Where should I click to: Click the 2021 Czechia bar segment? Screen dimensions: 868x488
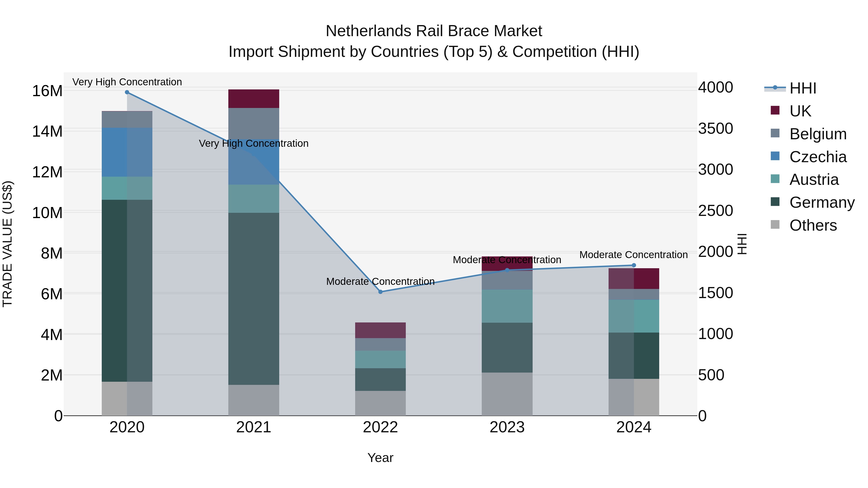(254, 162)
